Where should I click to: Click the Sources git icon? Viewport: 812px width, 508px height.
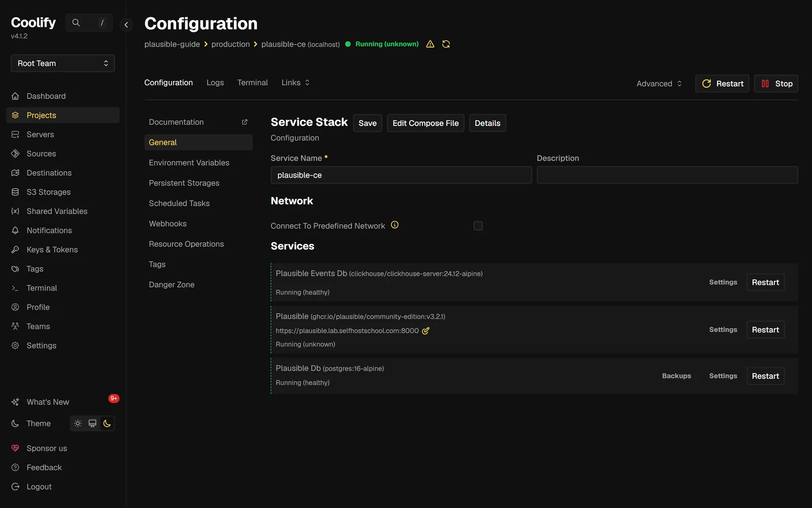(15, 153)
